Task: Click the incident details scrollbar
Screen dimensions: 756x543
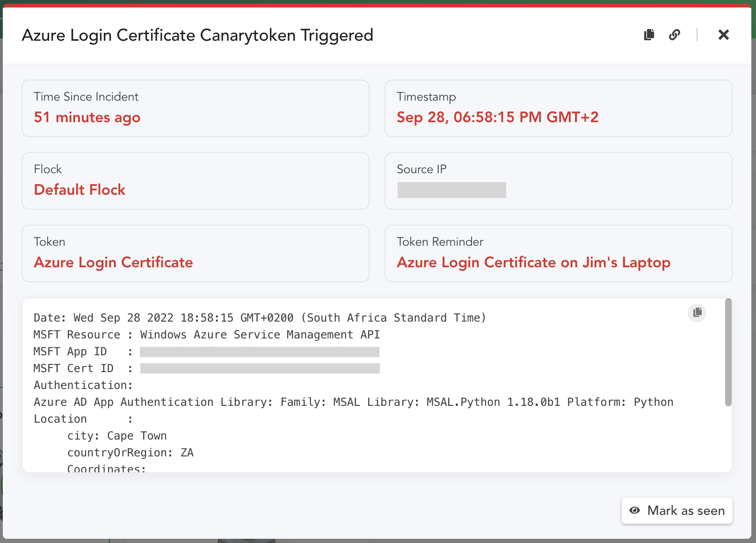Action: coord(728,352)
